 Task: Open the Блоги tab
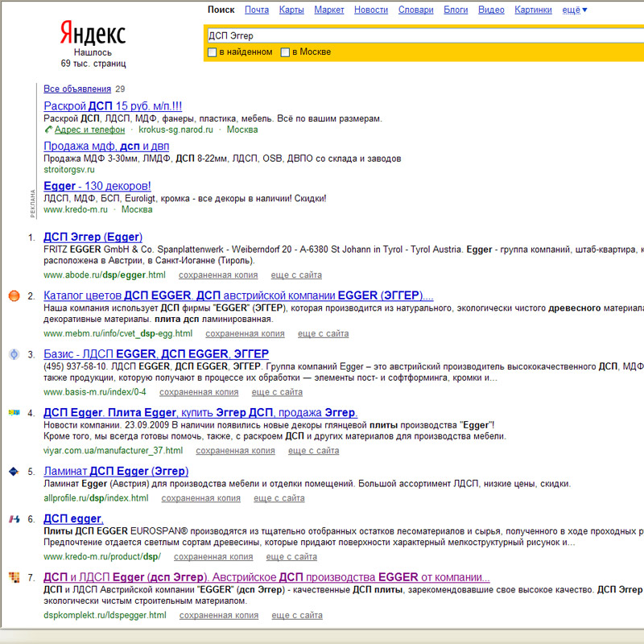point(456,10)
